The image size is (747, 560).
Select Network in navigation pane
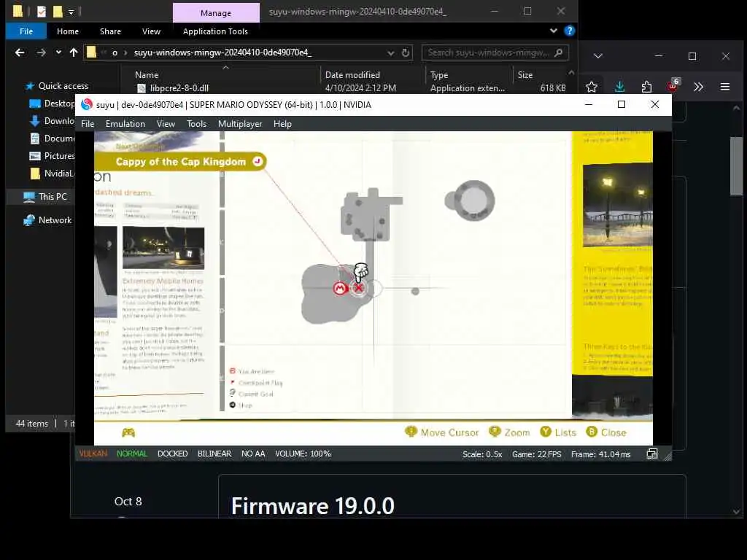pyautogui.click(x=47, y=220)
